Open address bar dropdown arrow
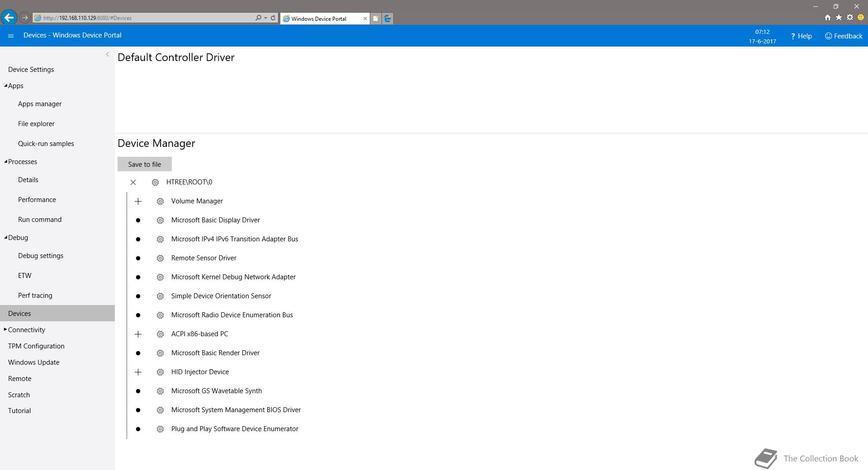 coord(265,18)
